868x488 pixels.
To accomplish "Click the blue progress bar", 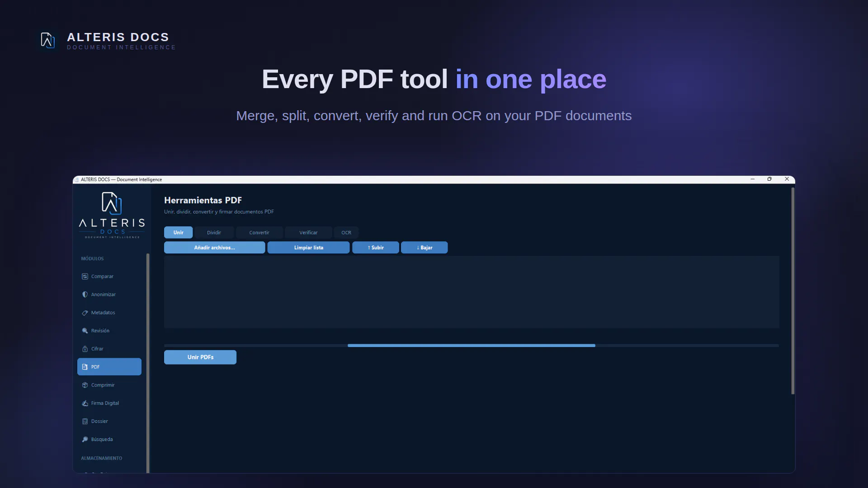I will [x=471, y=345].
